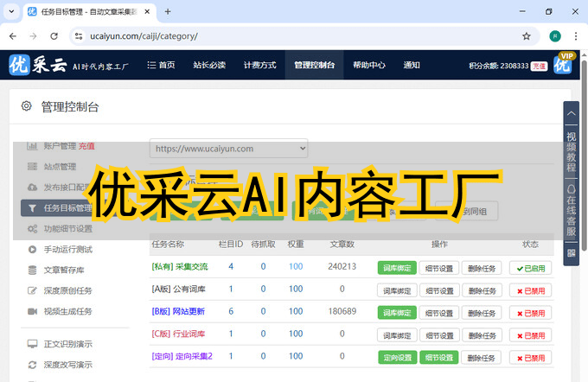
Task: Click the 视频生成任务 camera icon
Action: (32, 311)
